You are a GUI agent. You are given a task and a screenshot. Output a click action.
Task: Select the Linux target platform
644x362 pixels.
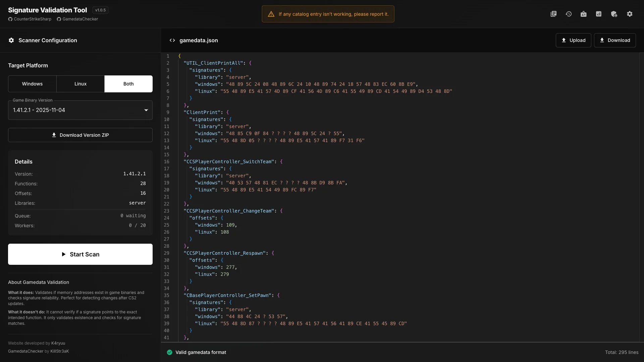coord(80,84)
